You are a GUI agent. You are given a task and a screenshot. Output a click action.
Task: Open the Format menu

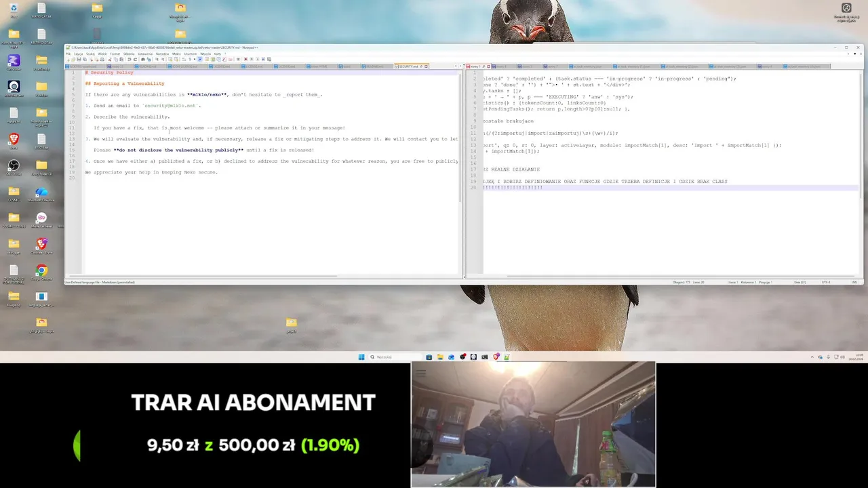pos(115,54)
